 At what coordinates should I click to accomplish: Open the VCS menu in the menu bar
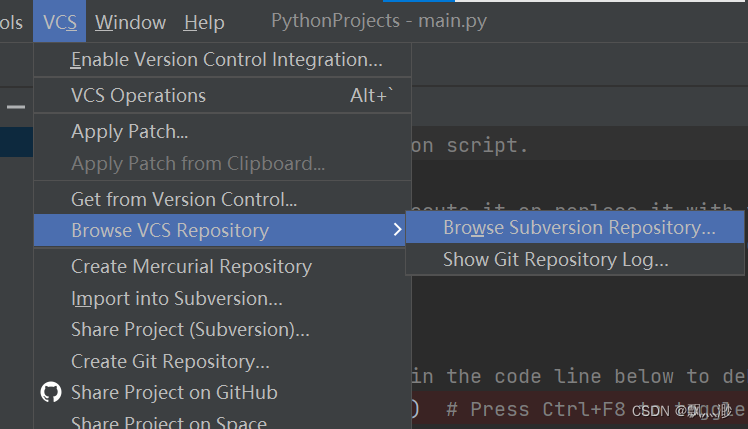(x=60, y=22)
